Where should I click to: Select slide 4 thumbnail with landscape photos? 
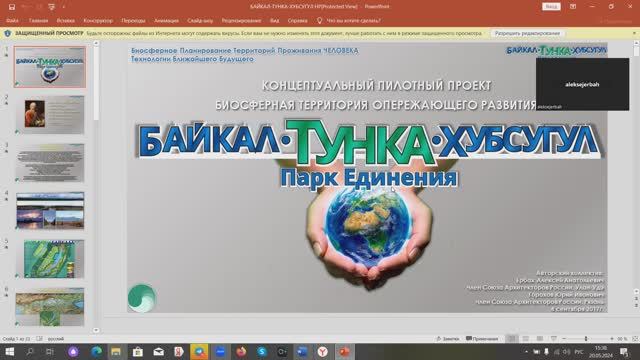[x=50, y=211]
